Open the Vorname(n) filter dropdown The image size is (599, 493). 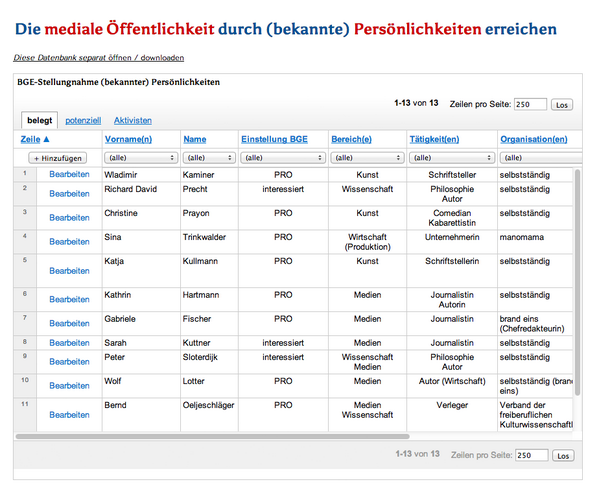click(x=141, y=158)
